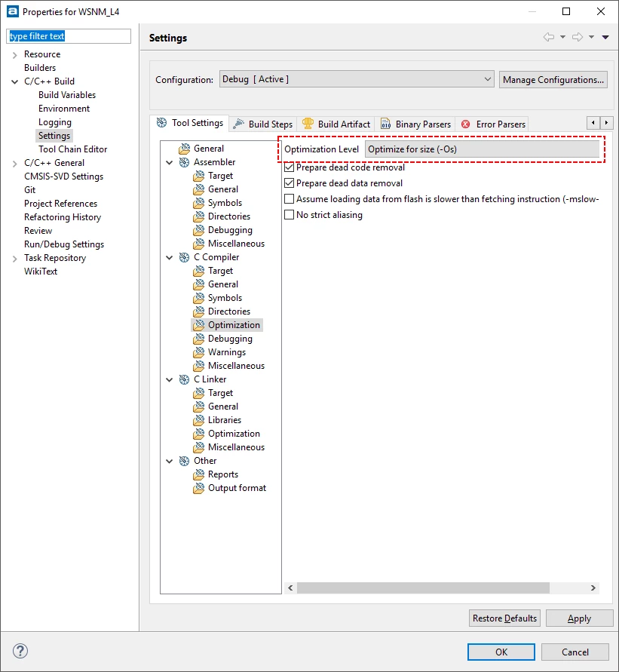
Task: Select CMSIS-SVD Settings entry
Action: 64,176
